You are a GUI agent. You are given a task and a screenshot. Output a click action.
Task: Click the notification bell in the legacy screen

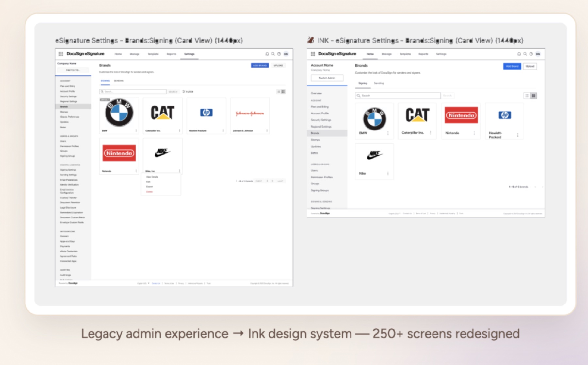[267, 54]
